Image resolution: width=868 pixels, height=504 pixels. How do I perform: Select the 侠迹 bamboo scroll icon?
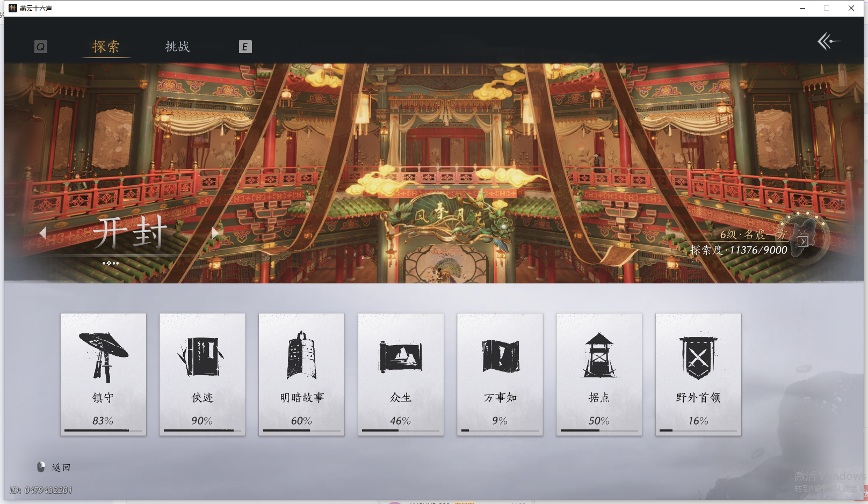pos(202,354)
